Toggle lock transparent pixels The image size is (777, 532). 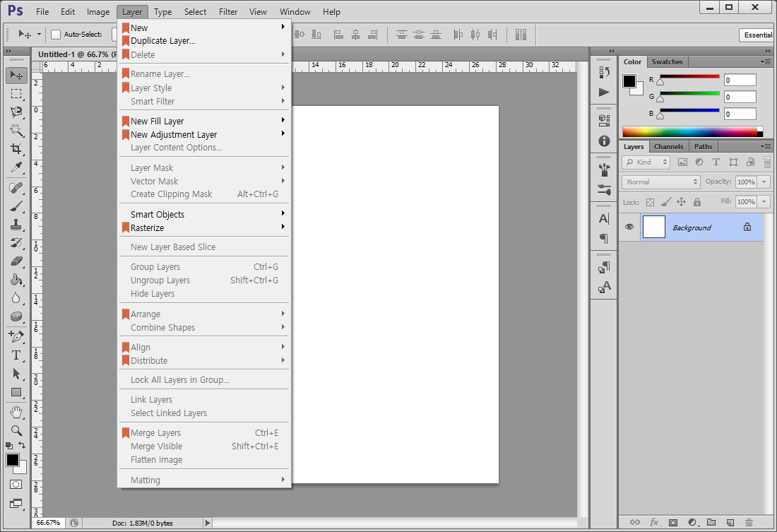[x=650, y=202]
